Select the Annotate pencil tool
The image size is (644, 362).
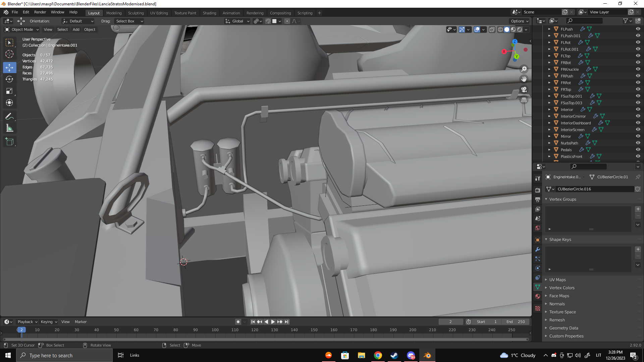pos(9,116)
